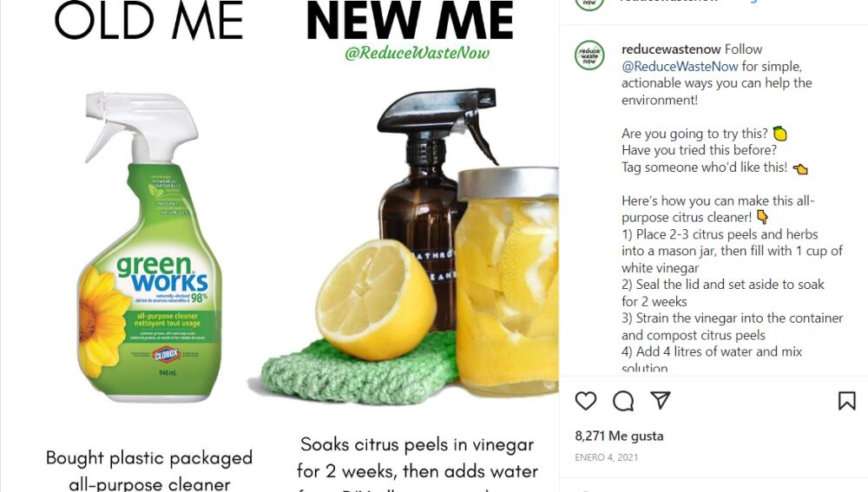
Task: Open the ENERO 4, 2021 timestamp link
Action: tap(606, 457)
